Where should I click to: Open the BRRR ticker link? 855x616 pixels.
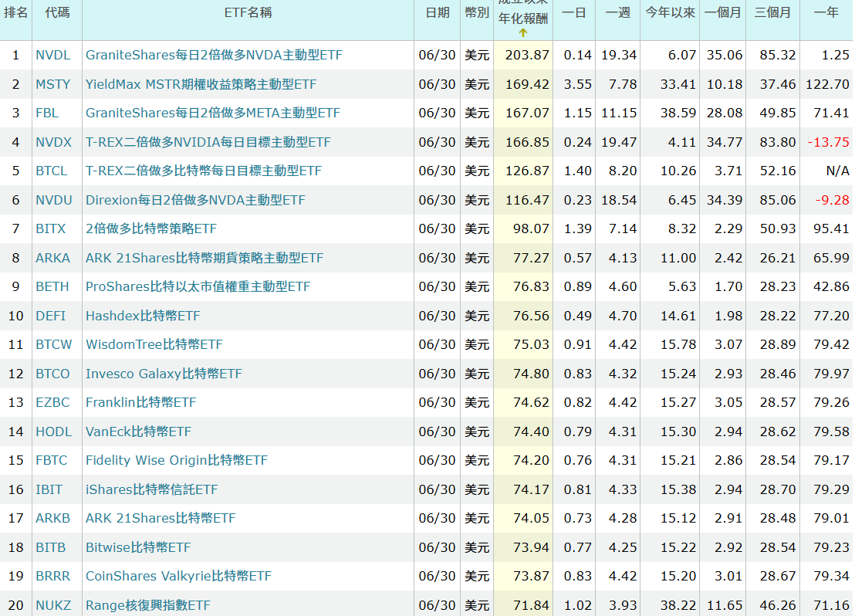(53, 576)
